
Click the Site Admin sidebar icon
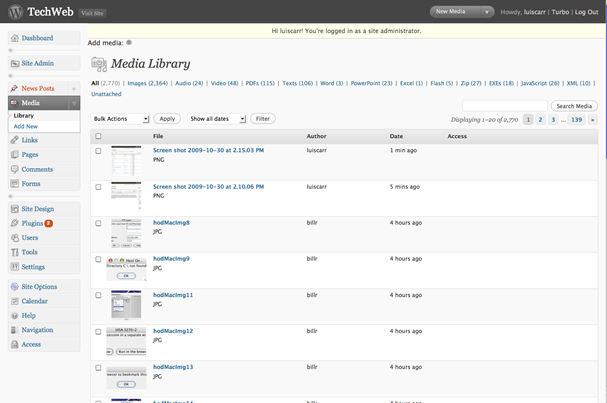14,63
